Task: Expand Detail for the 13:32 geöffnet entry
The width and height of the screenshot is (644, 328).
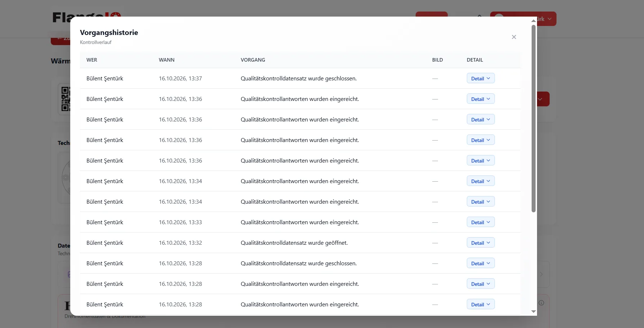Action: 480,243
